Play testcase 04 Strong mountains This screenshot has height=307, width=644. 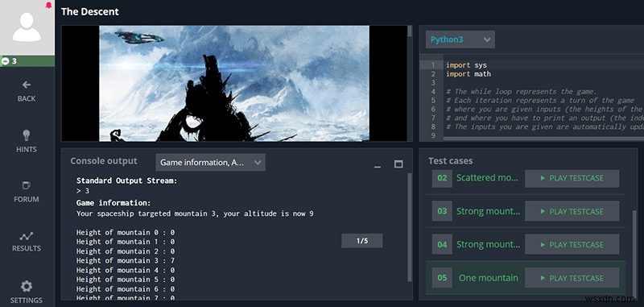(x=572, y=244)
